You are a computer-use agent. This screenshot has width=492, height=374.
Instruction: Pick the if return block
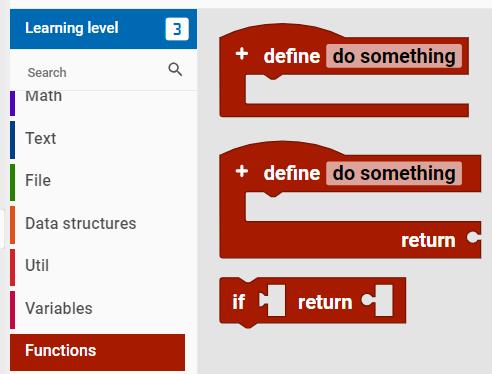pyautogui.click(x=313, y=302)
